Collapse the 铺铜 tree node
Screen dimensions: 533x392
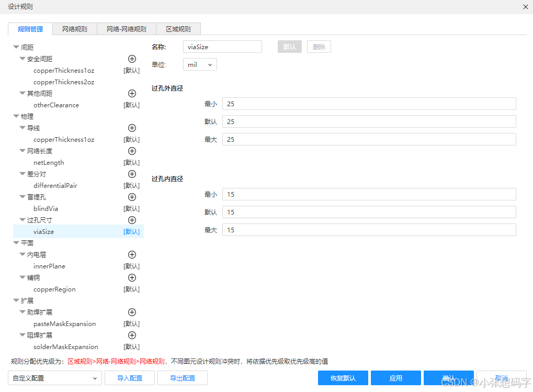pos(22,277)
